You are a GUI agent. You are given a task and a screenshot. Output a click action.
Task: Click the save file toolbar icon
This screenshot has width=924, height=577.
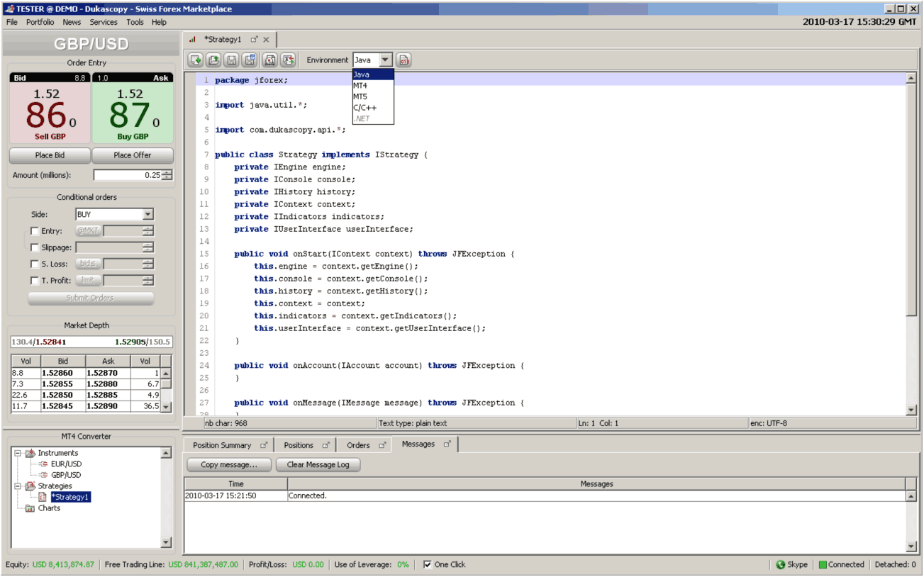232,60
